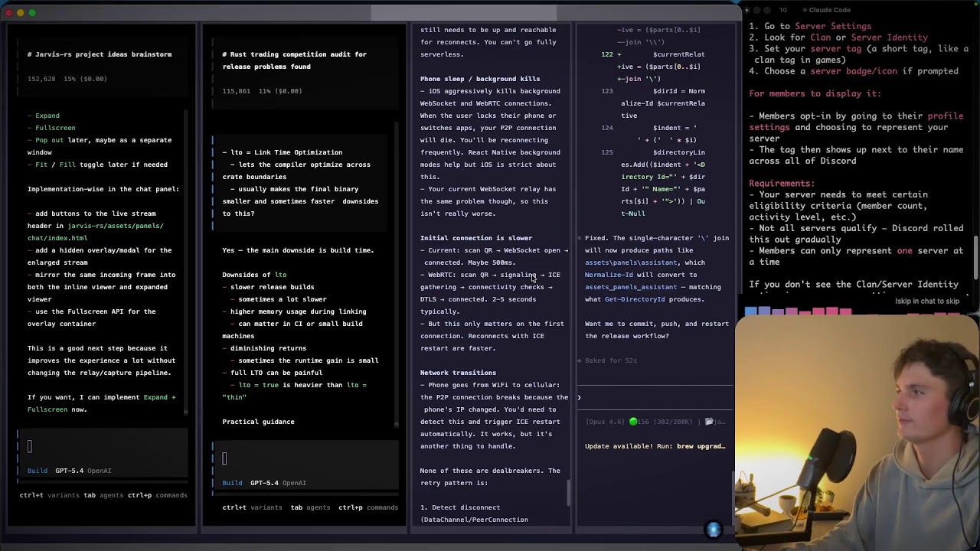The image size is (980, 551).
Task: Click 'server tag' in step 3
Action: point(836,48)
